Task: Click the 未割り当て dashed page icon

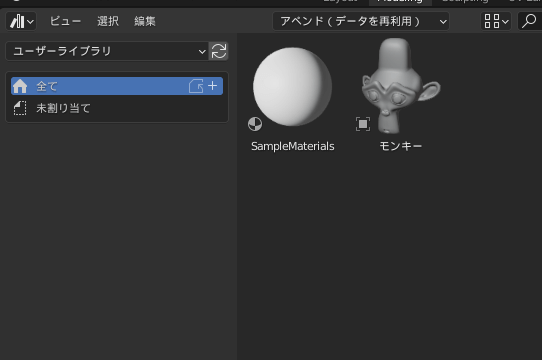Action: pos(20,108)
